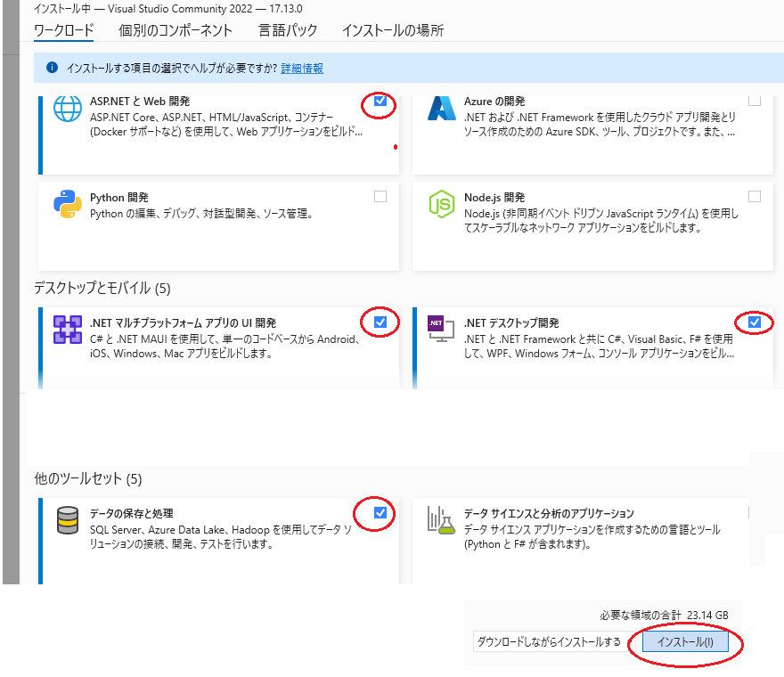Uncheck the ASP.NET と Web 開発 checkbox
The image size is (784, 677).
coord(380,102)
